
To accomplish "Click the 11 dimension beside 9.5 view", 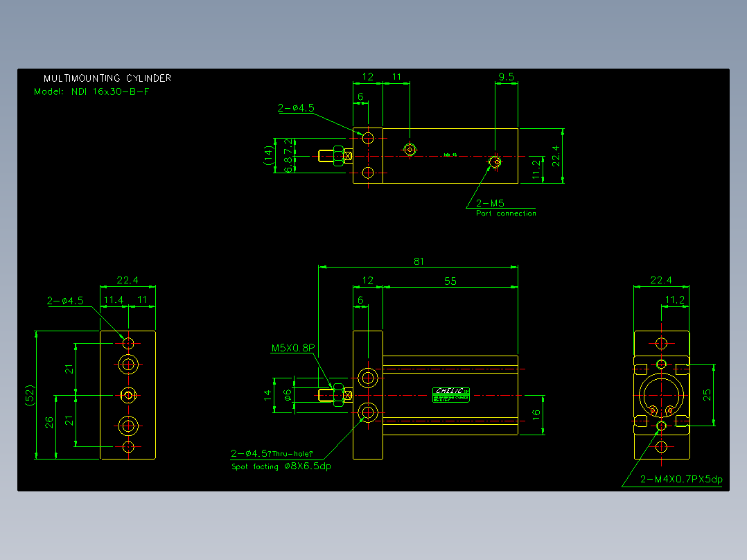I will [x=396, y=77].
